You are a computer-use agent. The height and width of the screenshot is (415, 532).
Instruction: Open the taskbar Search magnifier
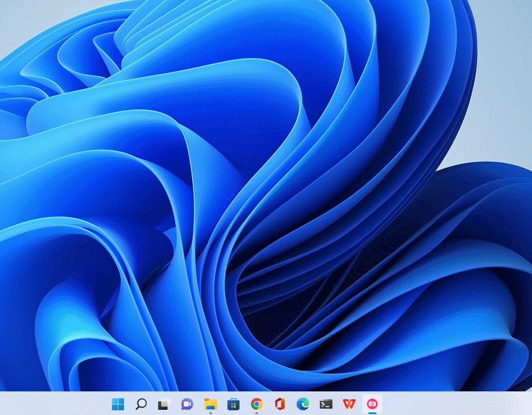(141, 404)
